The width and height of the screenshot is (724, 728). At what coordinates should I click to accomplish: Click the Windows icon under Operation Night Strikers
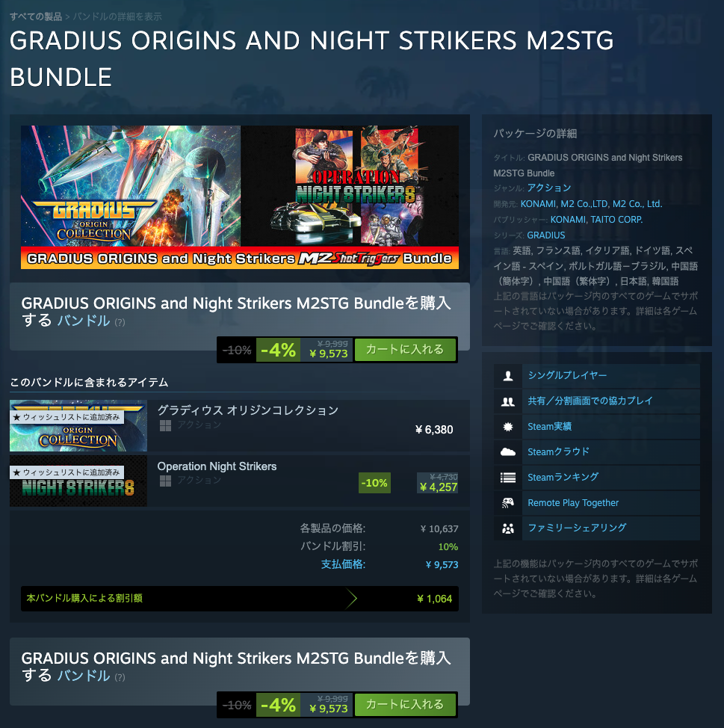165,481
